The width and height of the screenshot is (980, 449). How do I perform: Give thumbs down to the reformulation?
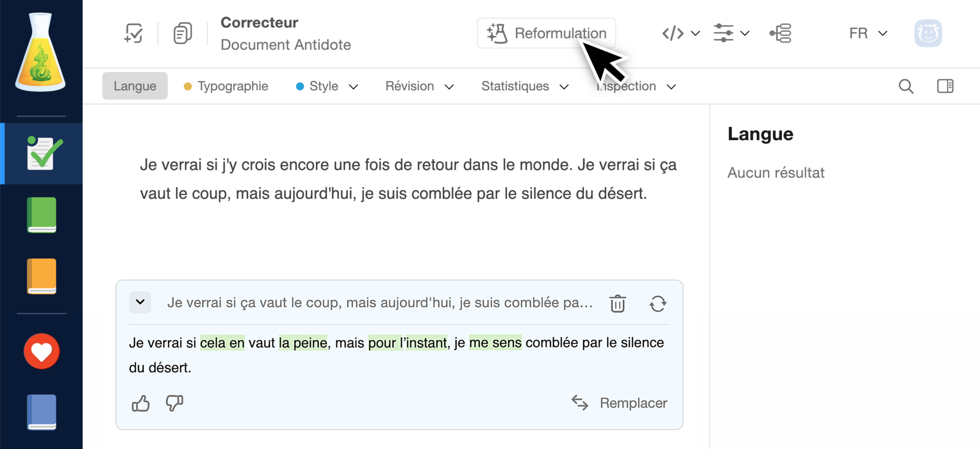tap(174, 403)
